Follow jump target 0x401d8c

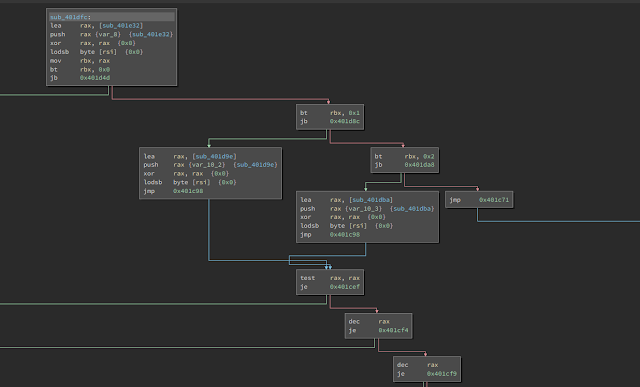344,121
